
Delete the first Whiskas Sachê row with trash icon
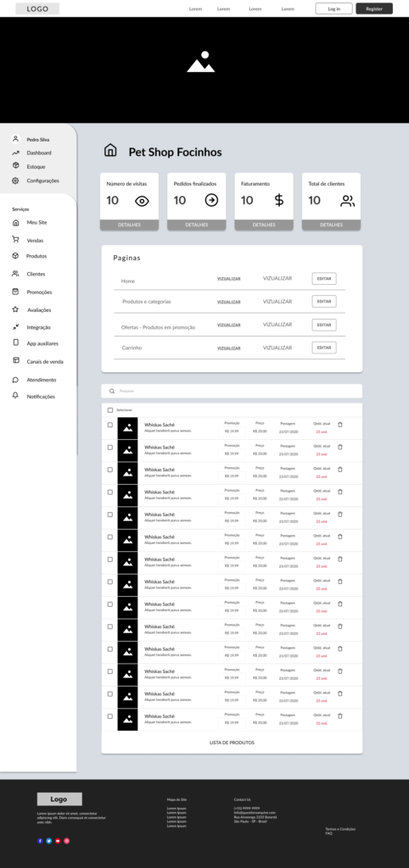(x=340, y=425)
